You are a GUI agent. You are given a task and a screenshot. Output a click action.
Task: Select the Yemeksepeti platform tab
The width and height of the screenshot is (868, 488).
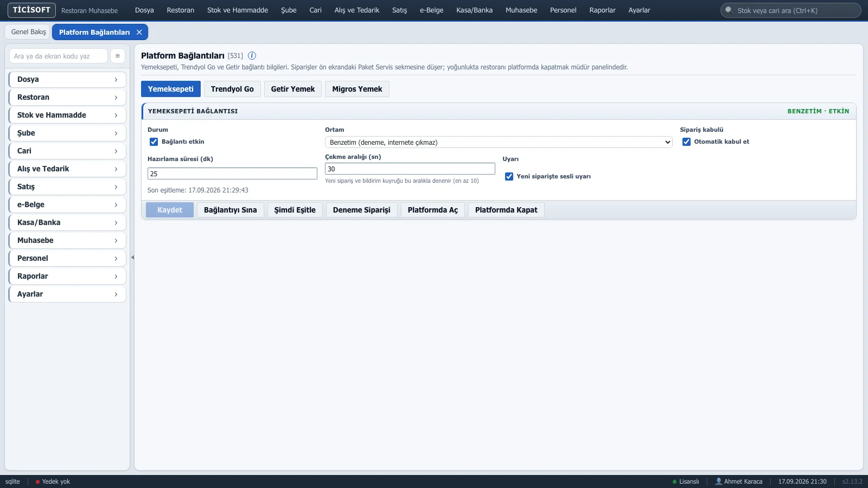(171, 89)
